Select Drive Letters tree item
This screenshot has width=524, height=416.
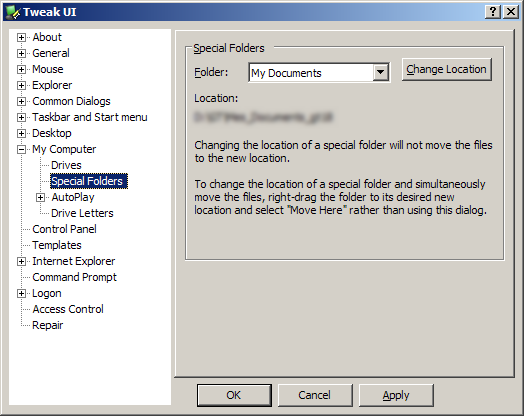click(x=82, y=213)
